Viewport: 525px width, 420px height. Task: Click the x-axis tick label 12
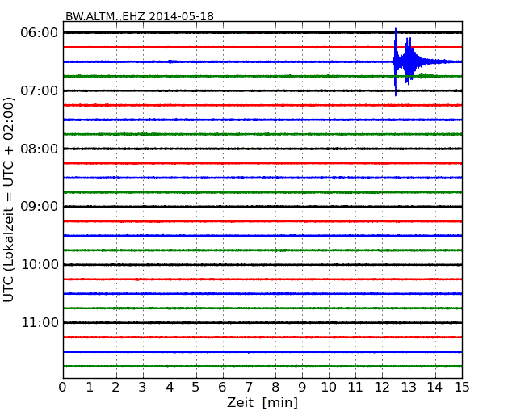pos(382,387)
